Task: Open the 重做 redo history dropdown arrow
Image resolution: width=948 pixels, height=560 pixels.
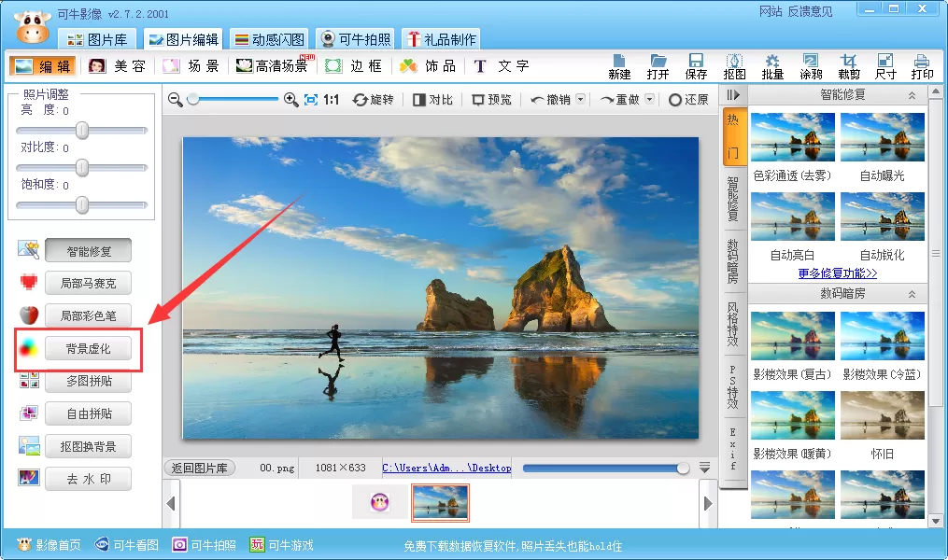Action: (649, 99)
